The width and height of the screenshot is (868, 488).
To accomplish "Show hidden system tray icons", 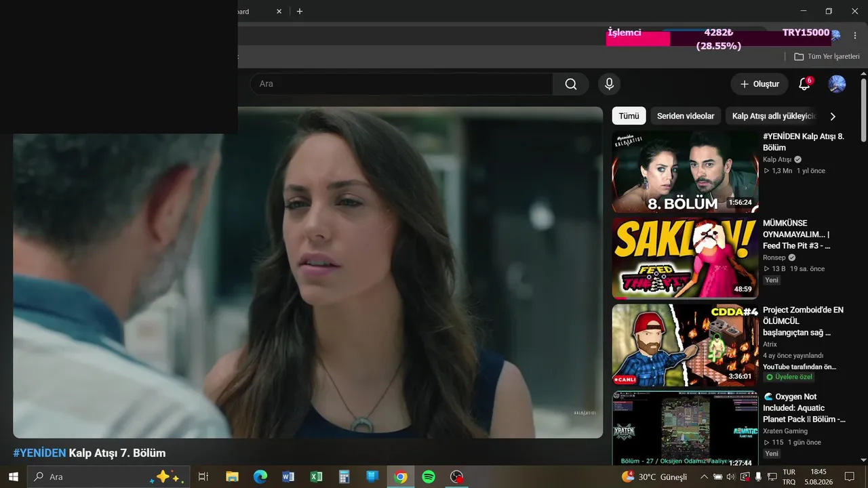I will point(704,476).
